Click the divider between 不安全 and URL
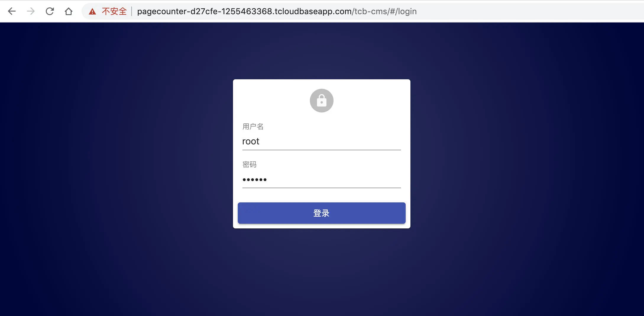This screenshot has width=644, height=316. (x=132, y=11)
